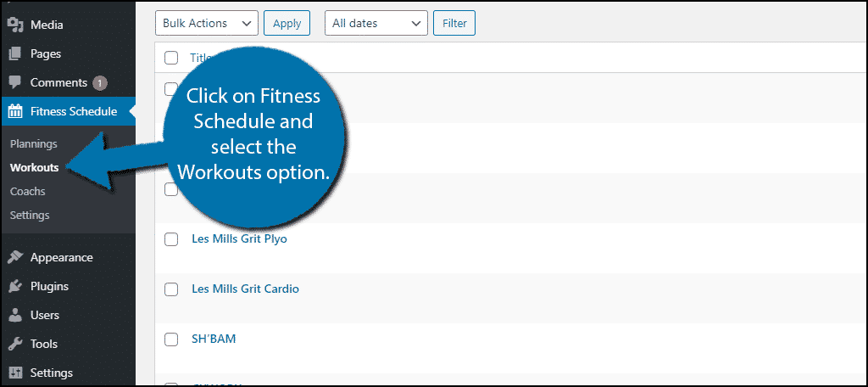Check the Les Mills Grit Plyo checkbox
868x387 pixels.
tap(171, 239)
